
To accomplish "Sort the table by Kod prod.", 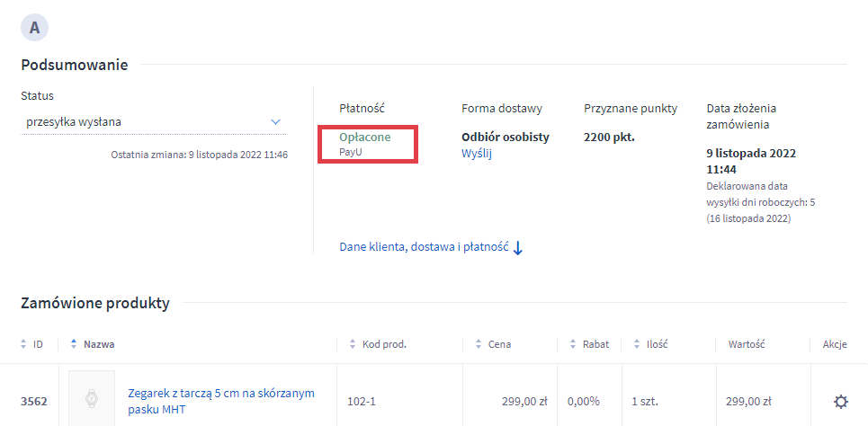I will 378,344.
